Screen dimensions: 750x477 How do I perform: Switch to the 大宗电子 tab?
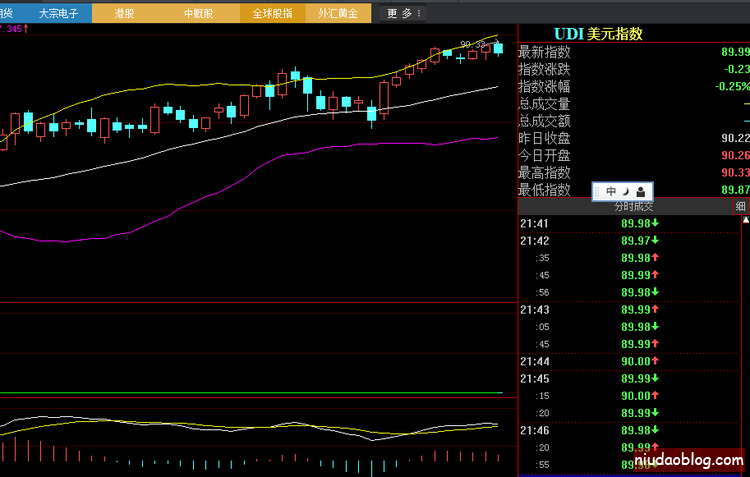point(57,14)
